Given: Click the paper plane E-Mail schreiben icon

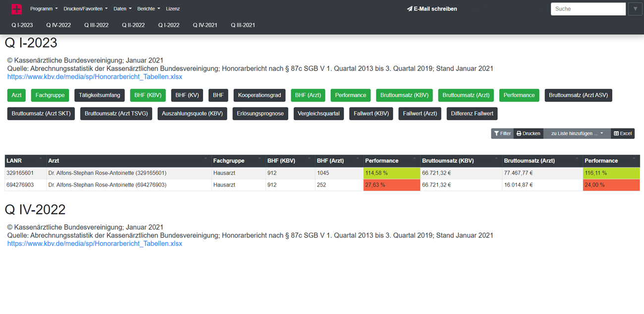Looking at the screenshot, I should 410,9.
